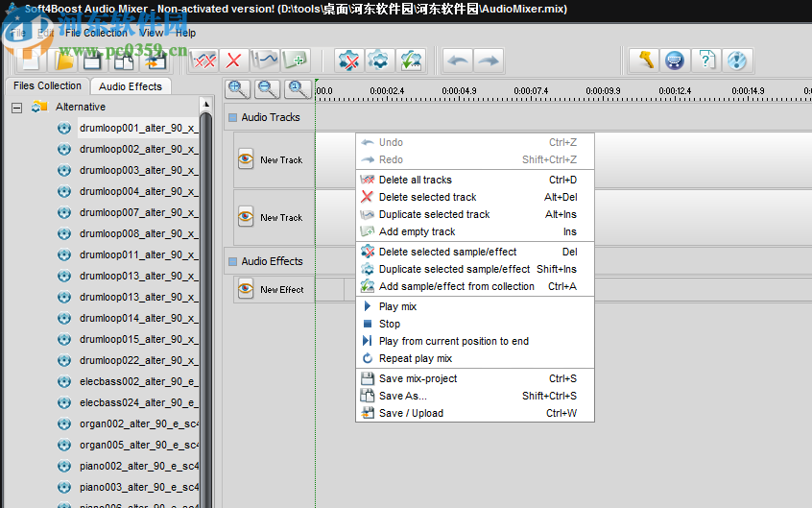This screenshot has height=508, width=812.
Task: Click the red X delete track icon
Action: 233,60
